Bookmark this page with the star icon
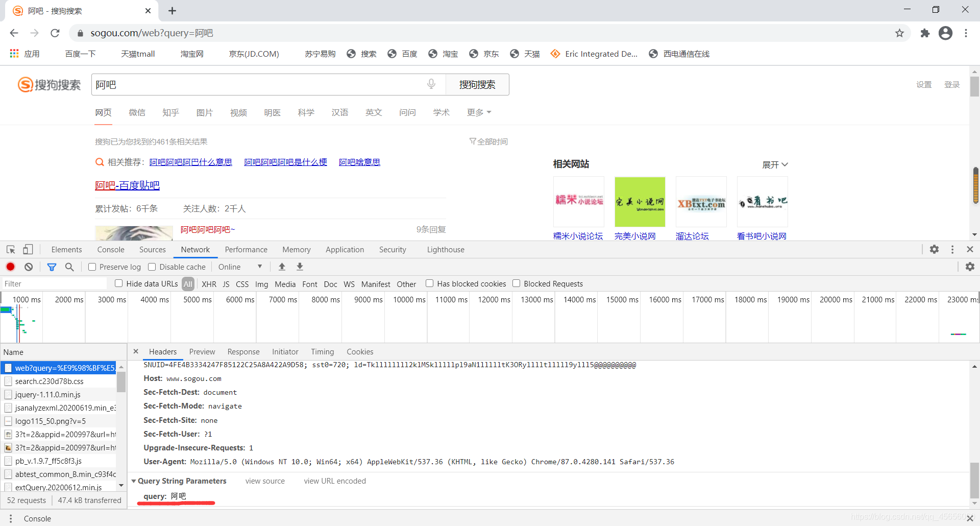 tap(899, 33)
